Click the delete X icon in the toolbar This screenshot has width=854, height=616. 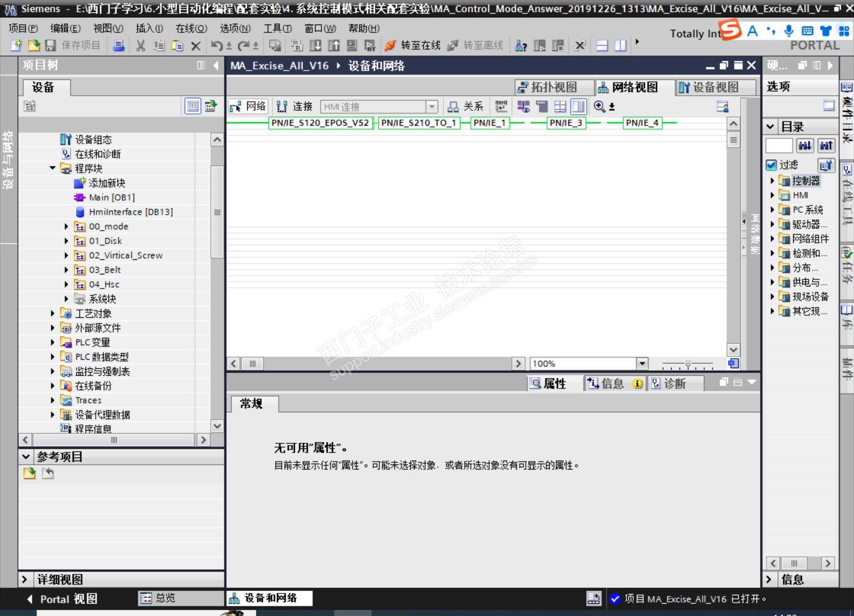pyautogui.click(x=196, y=46)
